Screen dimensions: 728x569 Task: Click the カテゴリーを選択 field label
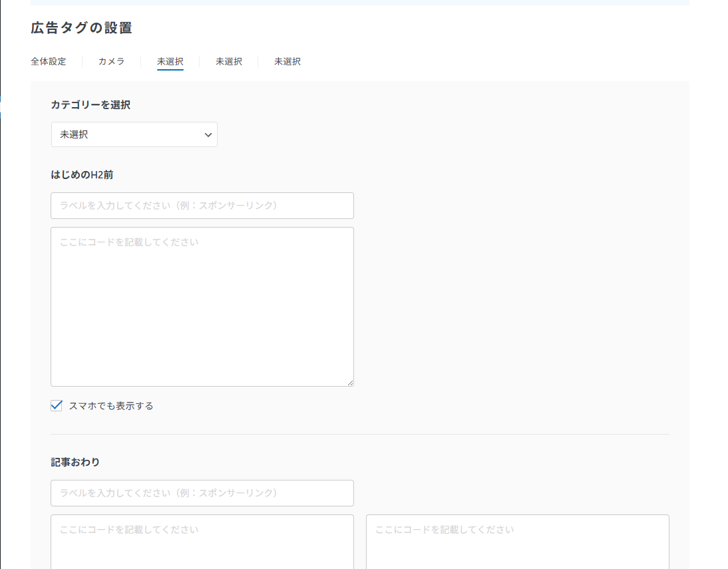point(91,105)
